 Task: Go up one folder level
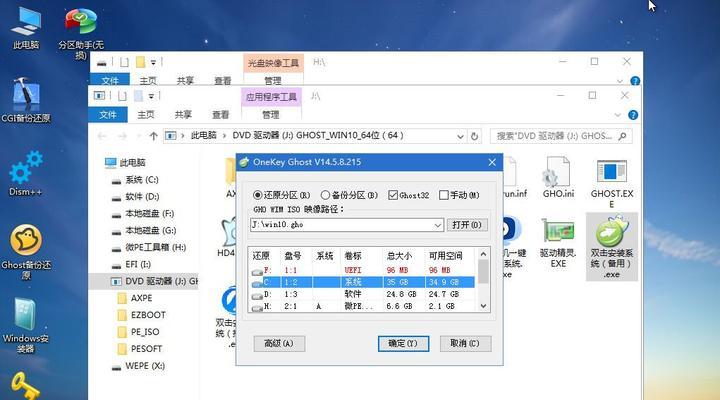pyautogui.click(x=153, y=136)
